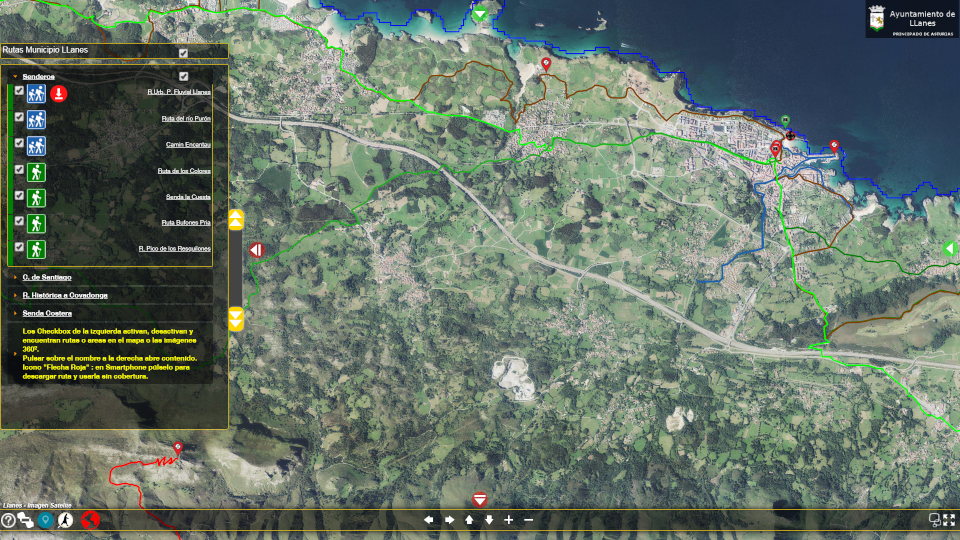The width and height of the screenshot is (960, 540).
Task: Click the red download icon for Fluvial Llanes route
Action: click(x=59, y=94)
